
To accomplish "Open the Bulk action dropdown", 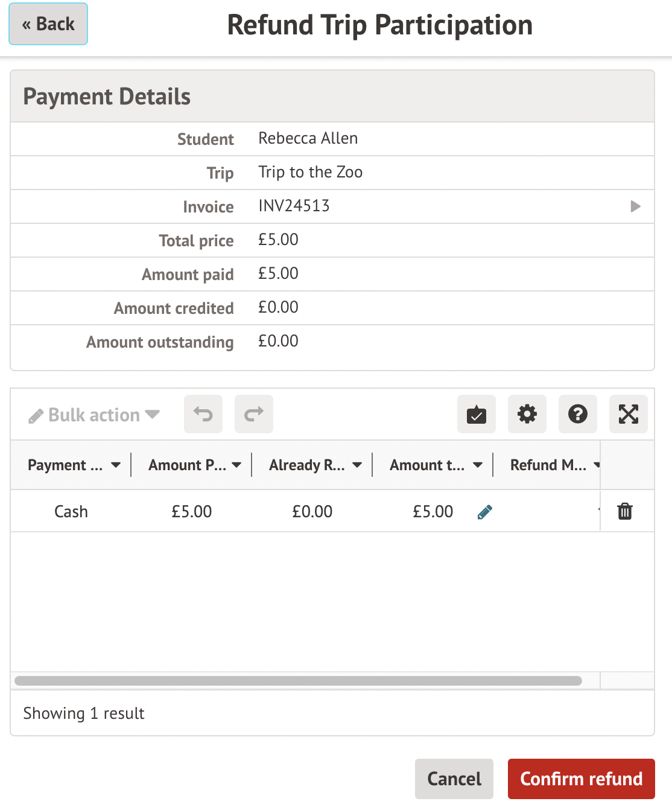I will point(94,415).
